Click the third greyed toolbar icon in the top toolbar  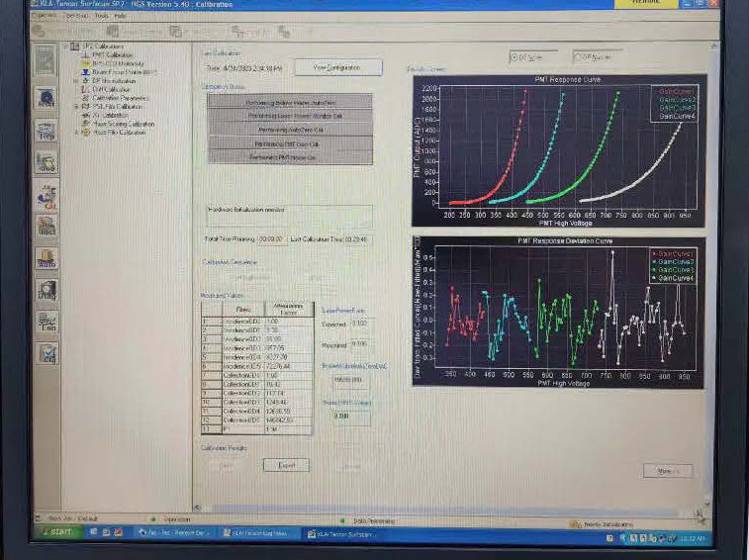176,32
